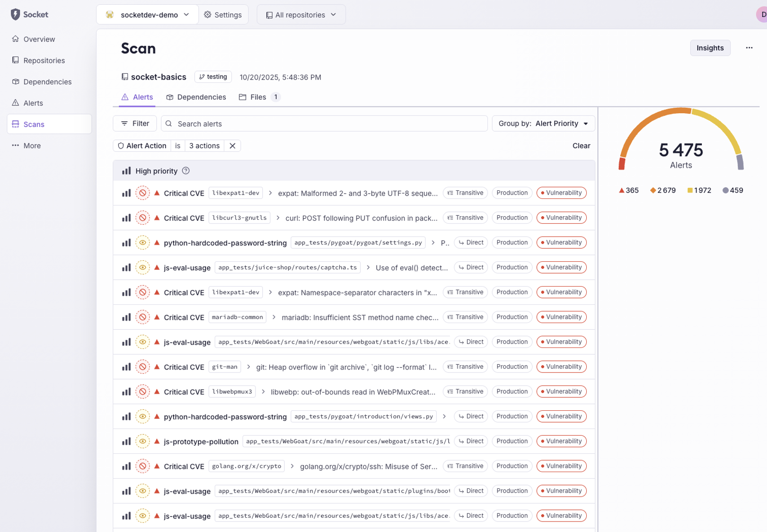Screen dimensions: 767x532
Task: Open the three-dots menu beside Insights
Action: point(749,48)
